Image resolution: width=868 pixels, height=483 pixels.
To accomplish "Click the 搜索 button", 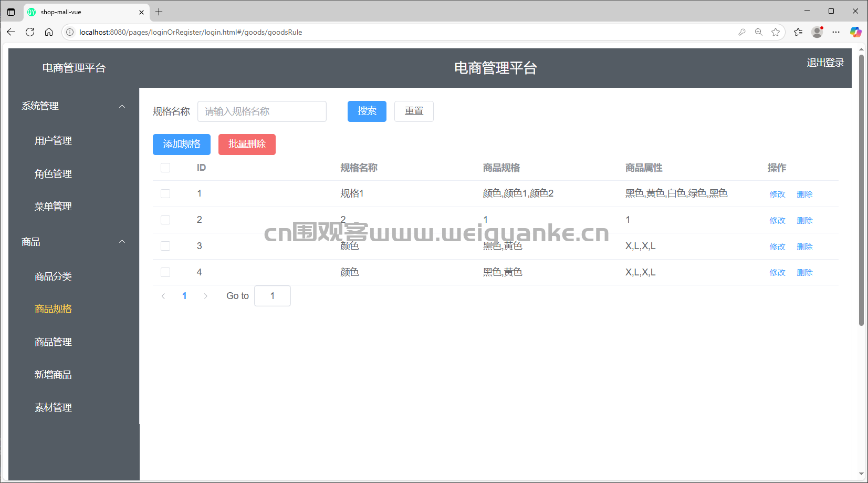I will pos(367,111).
